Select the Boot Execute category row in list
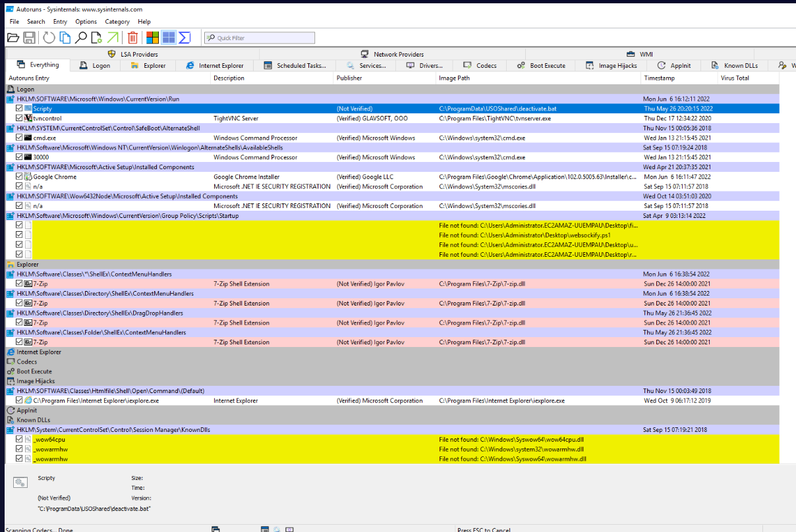Image resolution: width=796 pixels, height=532 pixels. click(392, 371)
